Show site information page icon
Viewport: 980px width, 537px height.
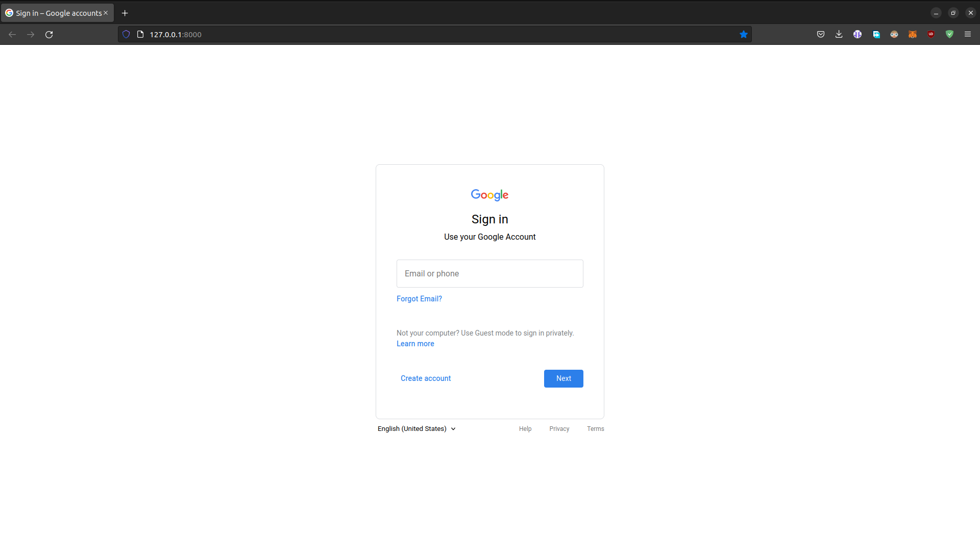140,34
